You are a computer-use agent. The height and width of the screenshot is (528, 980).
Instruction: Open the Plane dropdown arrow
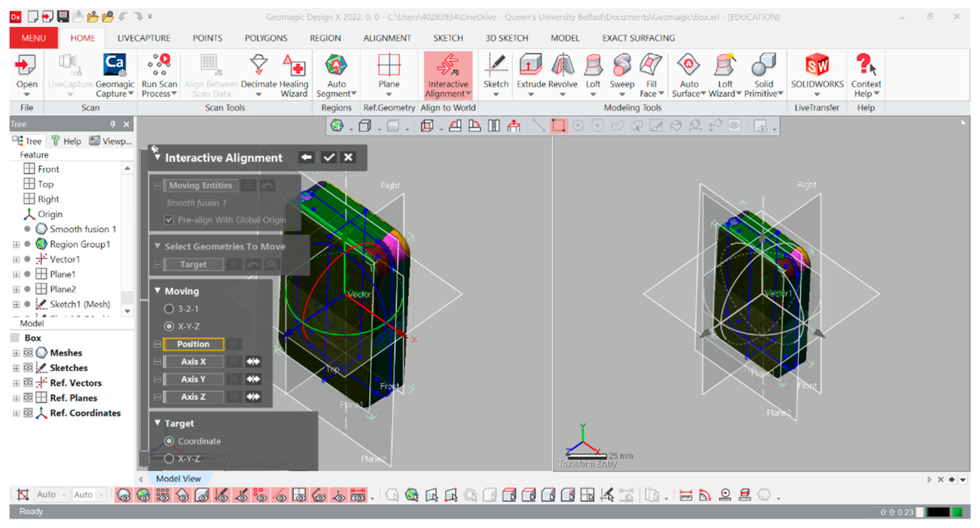coord(388,95)
